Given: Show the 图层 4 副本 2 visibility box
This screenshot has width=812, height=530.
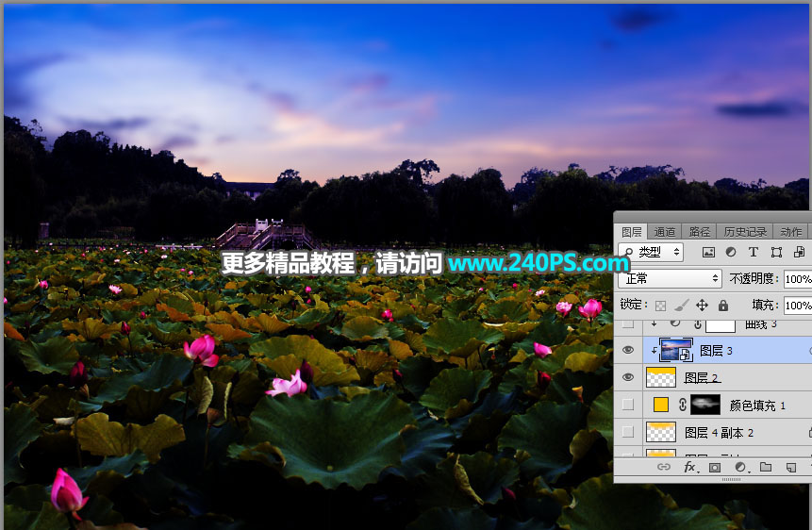Looking at the screenshot, I should (x=628, y=432).
